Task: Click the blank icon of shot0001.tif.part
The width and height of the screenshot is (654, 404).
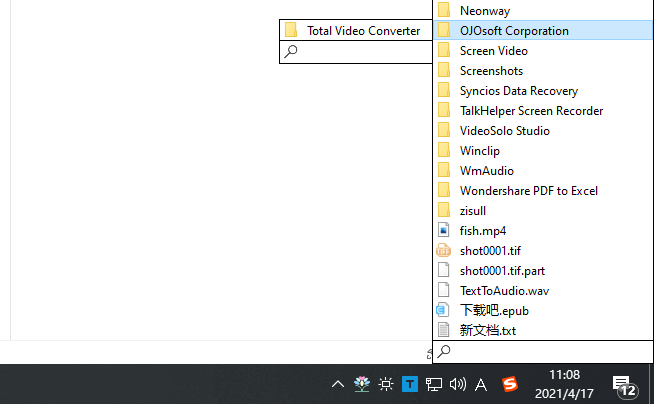Action: pyautogui.click(x=443, y=270)
